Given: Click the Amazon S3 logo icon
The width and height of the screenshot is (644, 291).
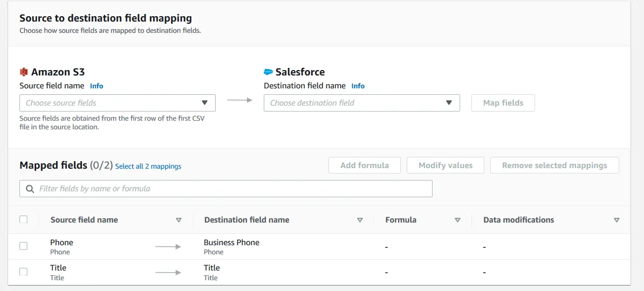Looking at the screenshot, I should click(24, 72).
